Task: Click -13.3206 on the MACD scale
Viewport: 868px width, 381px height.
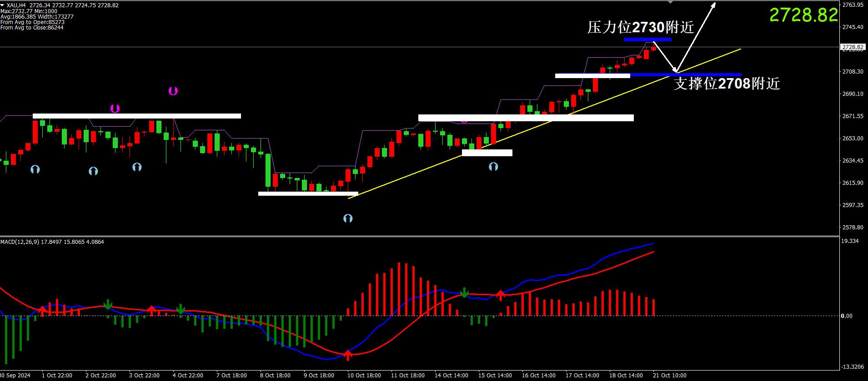Action: tap(852, 367)
